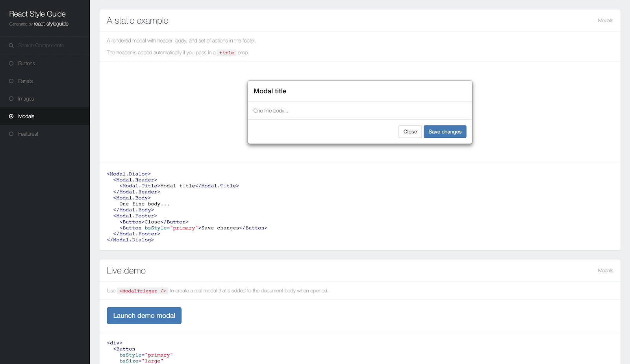
Task: Click the Modals label beside A static example
Action: 605,20
